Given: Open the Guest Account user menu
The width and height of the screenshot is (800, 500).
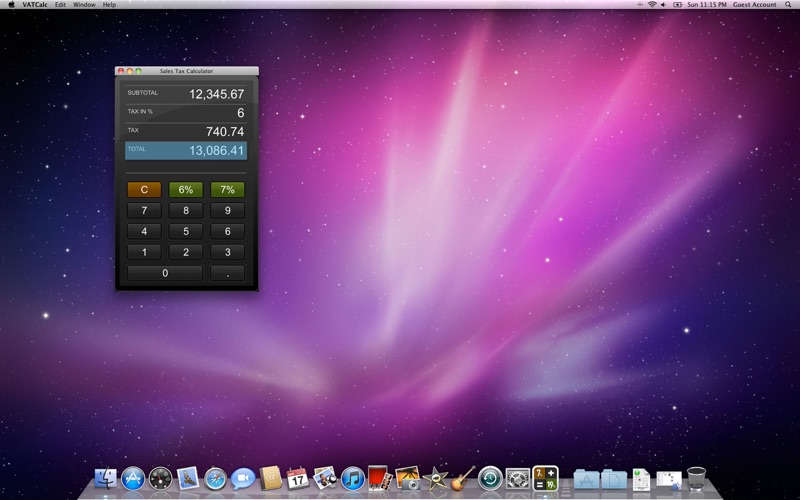Looking at the screenshot, I should [x=755, y=5].
